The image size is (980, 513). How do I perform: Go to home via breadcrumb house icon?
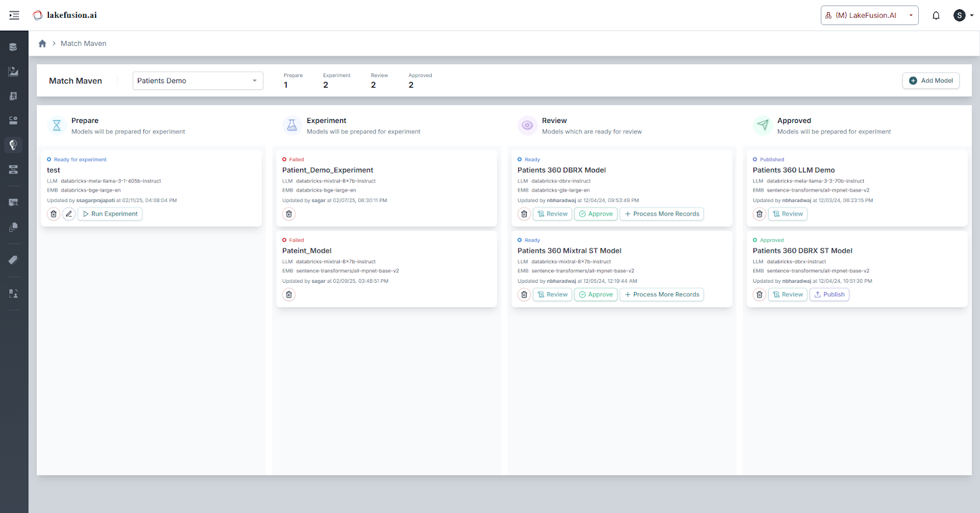click(x=42, y=43)
